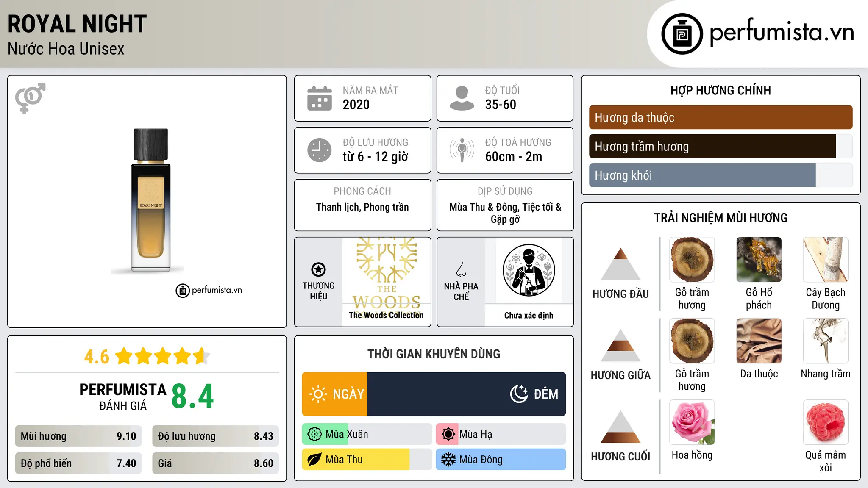This screenshot has width=868, height=488.
Task: Click the star badge icon above Thương hiệu
Action: pos(318,269)
